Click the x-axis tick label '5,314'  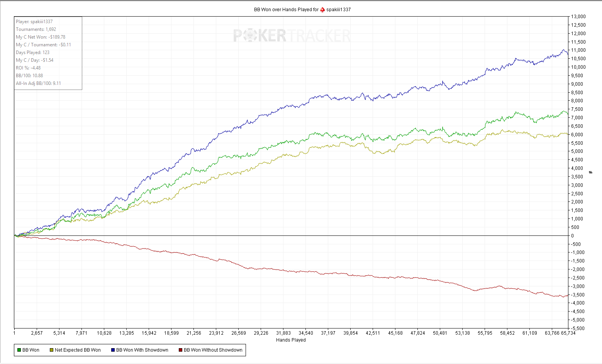(x=59, y=333)
